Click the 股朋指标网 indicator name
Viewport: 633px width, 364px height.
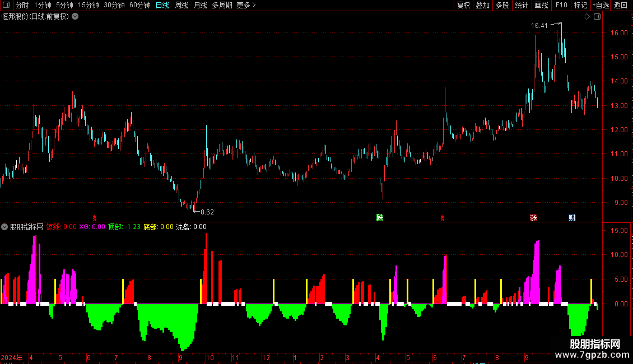click(x=27, y=227)
